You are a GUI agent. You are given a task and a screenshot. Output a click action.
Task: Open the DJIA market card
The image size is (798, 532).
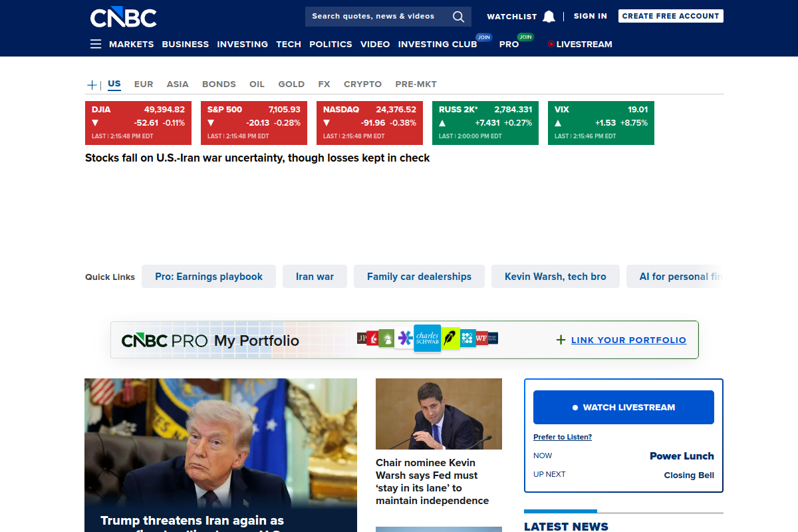pyautogui.click(x=138, y=123)
